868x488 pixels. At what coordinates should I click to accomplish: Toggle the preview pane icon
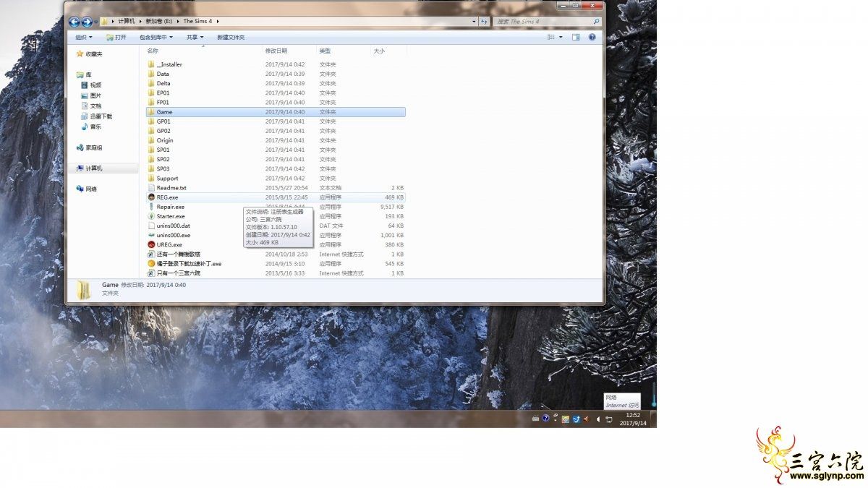coord(576,37)
